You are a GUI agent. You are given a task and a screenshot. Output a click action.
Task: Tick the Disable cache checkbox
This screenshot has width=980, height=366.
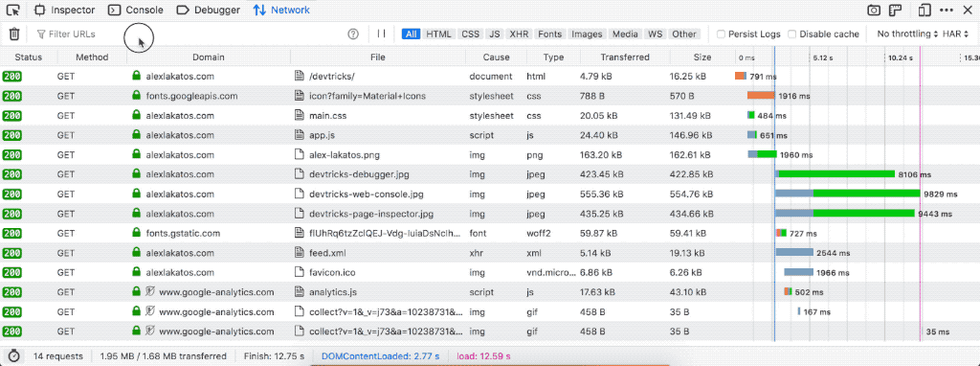791,34
